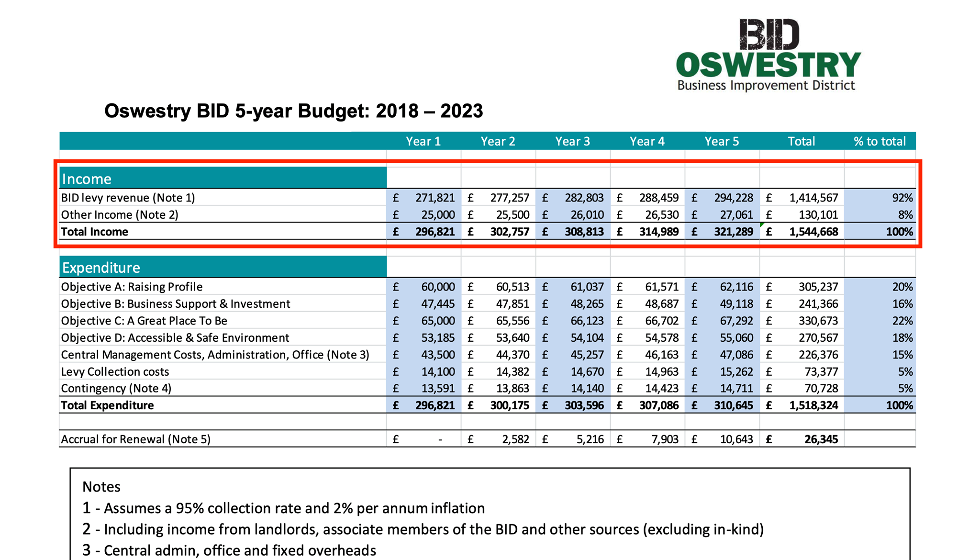This screenshot has height=560, width=980.
Task: Select Total Income Year 1 value 296,821
Action: coord(434,232)
